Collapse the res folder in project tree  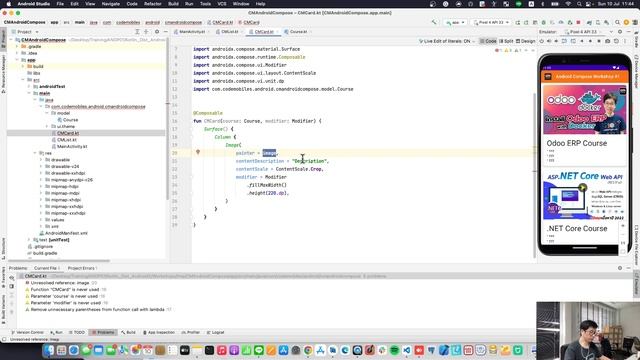[35, 153]
